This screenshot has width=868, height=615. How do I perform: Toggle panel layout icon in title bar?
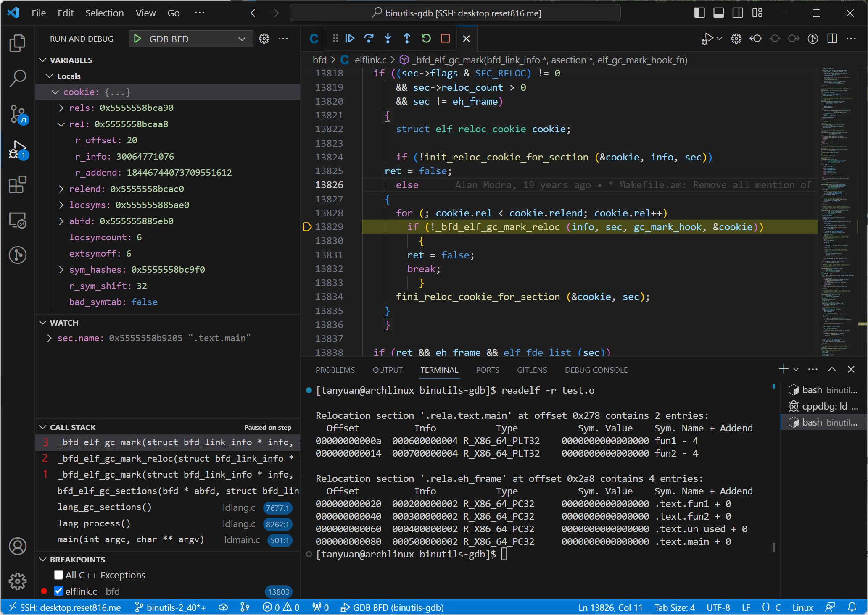pyautogui.click(x=719, y=13)
